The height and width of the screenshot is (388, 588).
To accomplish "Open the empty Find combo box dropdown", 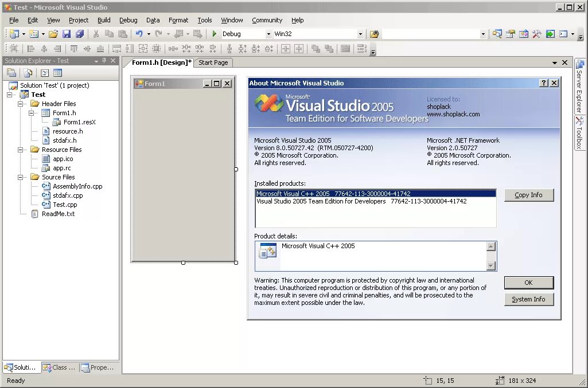I will pyautogui.click(x=483, y=34).
